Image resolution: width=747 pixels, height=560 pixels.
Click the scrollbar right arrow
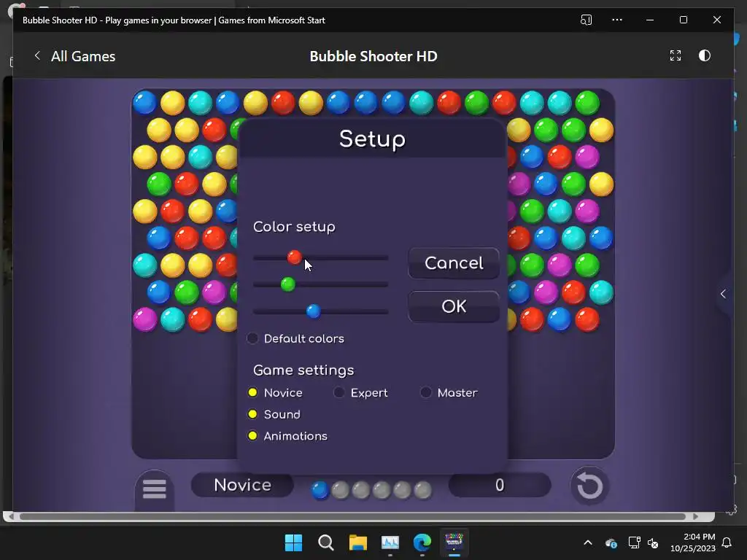coord(695,517)
